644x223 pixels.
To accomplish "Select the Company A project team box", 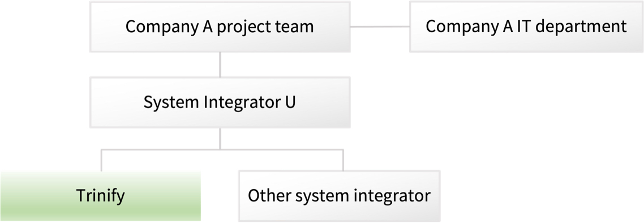I will (220, 27).
